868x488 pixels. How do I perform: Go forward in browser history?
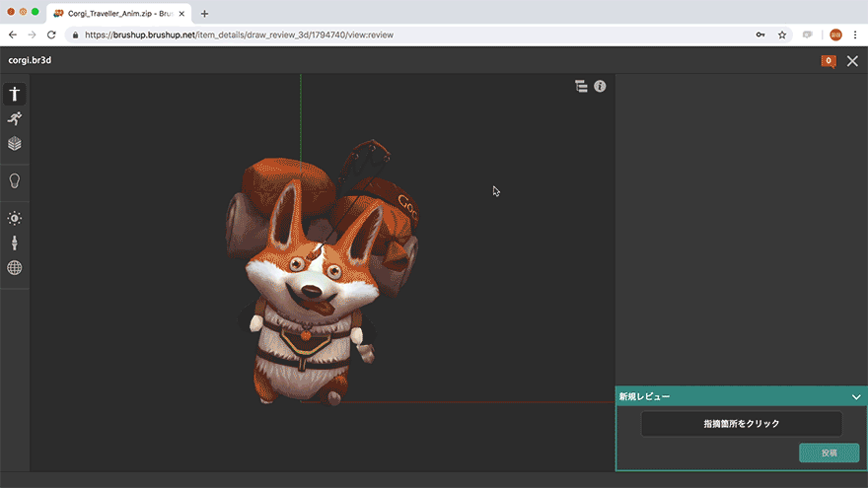33,35
